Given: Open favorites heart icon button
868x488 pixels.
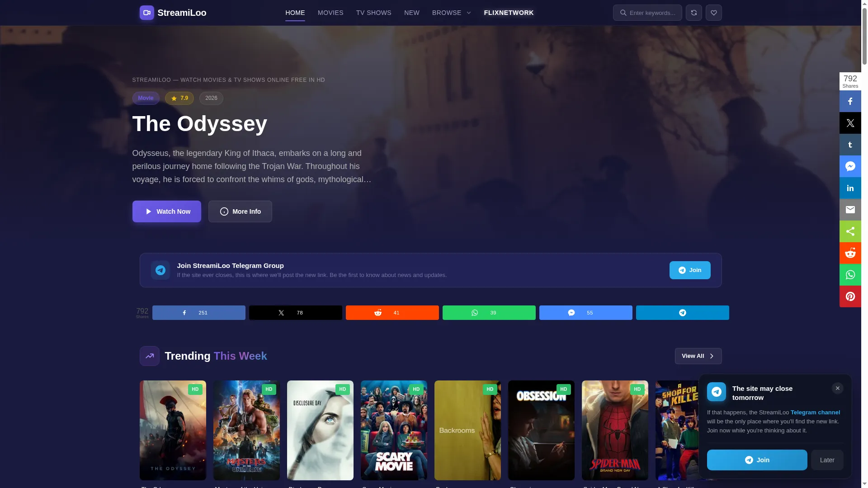Looking at the screenshot, I should point(713,13).
